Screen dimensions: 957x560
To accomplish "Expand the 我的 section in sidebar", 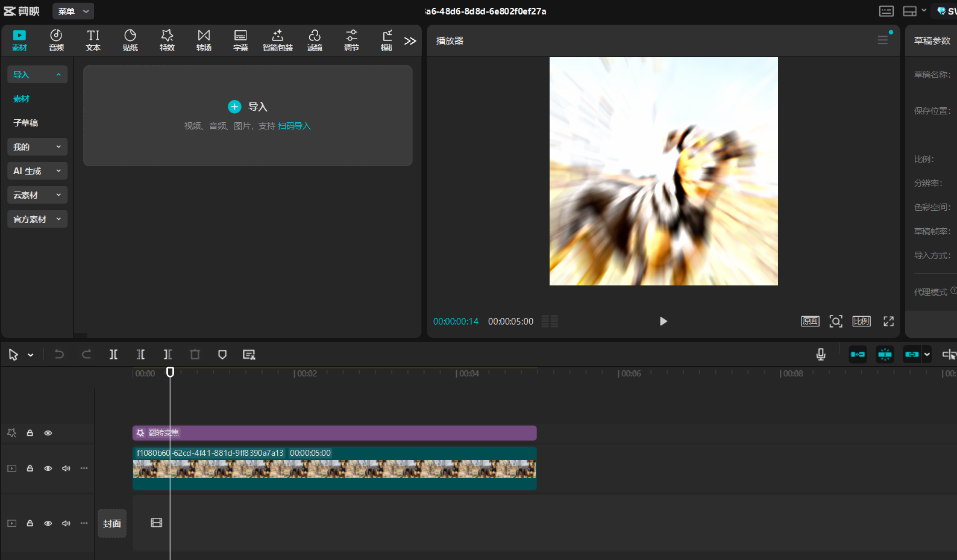I will tap(37, 147).
